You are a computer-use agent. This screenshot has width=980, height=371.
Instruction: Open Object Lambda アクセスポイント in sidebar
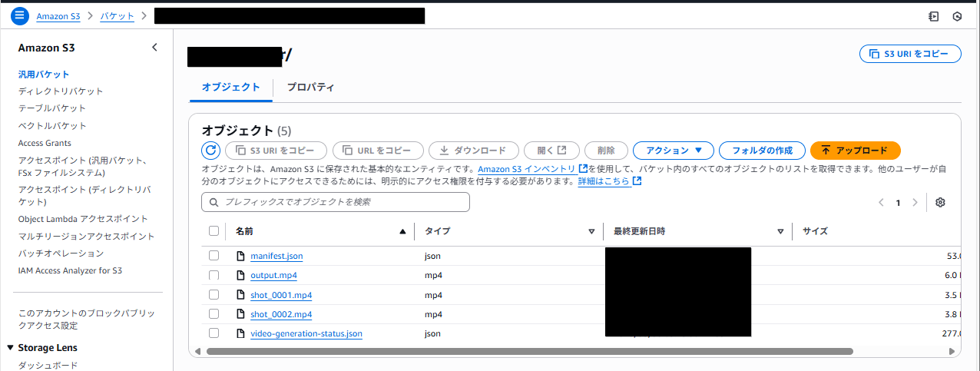(83, 219)
